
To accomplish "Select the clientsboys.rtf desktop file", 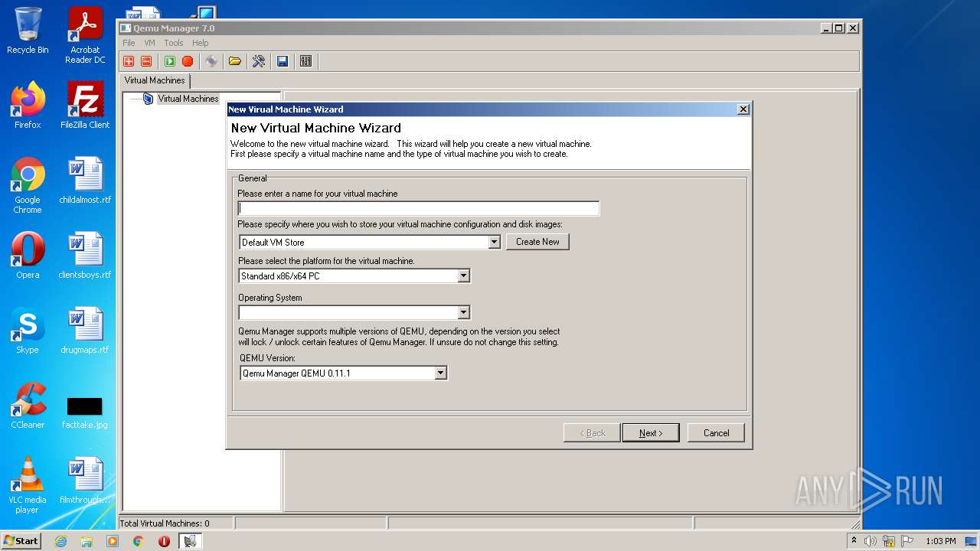I will [85, 256].
